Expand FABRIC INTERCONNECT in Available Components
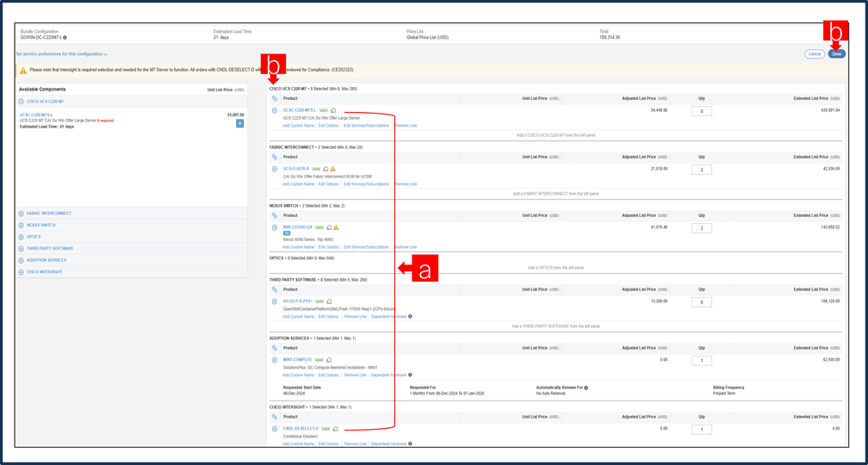The width and height of the screenshot is (868, 465). point(21,214)
